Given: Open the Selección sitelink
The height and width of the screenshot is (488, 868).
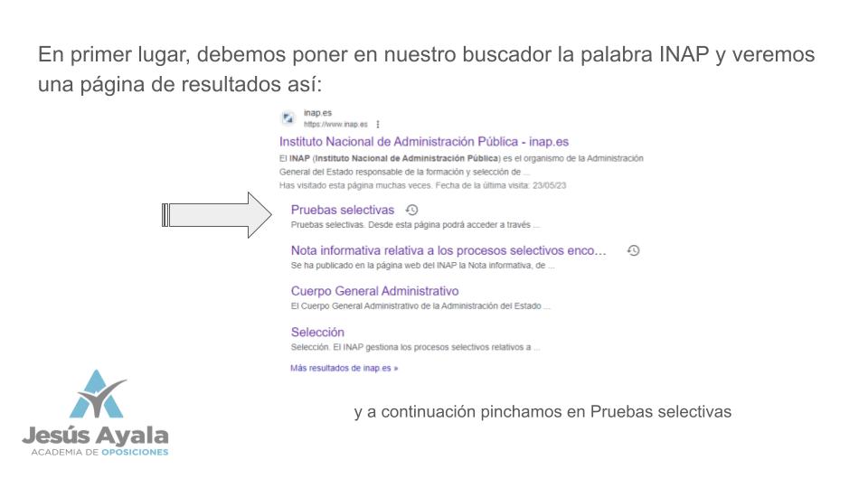Looking at the screenshot, I should (x=317, y=332).
